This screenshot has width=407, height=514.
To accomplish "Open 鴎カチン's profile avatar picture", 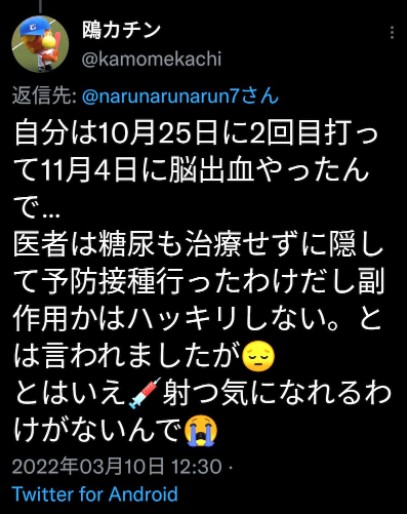I will 40,44.
